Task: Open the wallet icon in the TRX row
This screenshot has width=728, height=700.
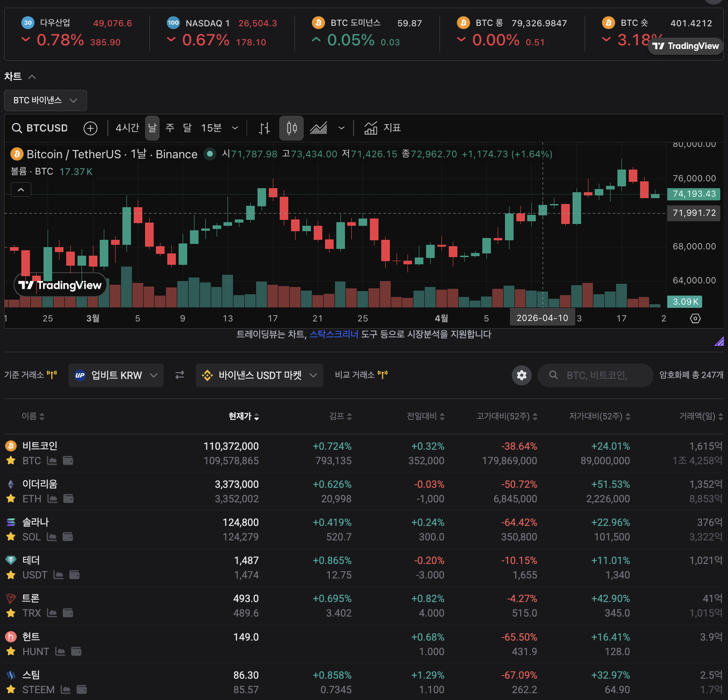Action: [x=68, y=613]
